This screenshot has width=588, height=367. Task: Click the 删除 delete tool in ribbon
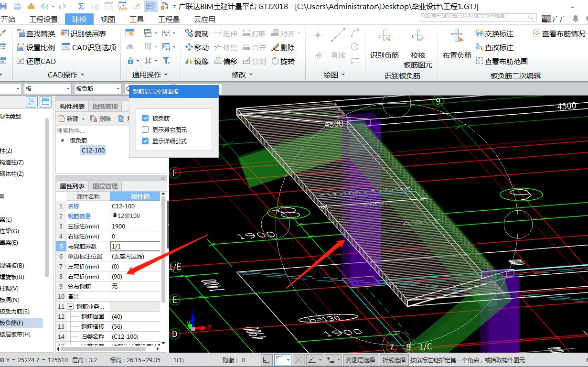pyautogui.click(x=283, y=47)
